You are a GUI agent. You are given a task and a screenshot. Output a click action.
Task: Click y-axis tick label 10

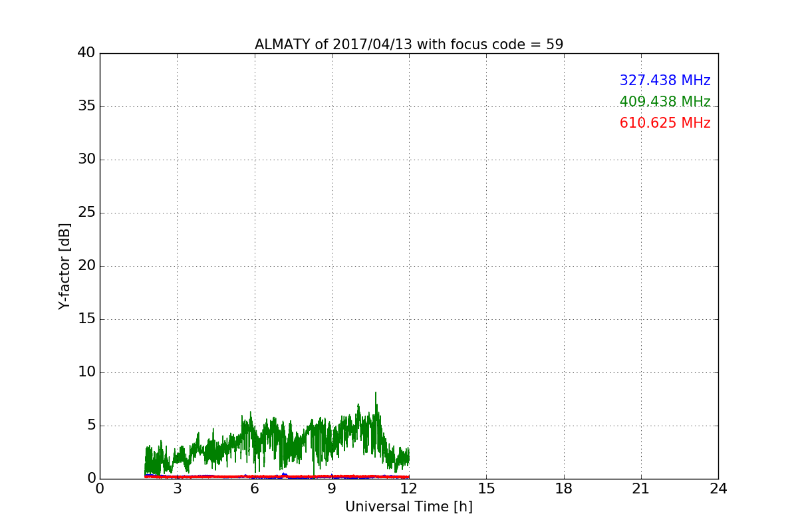pos(86,372)
